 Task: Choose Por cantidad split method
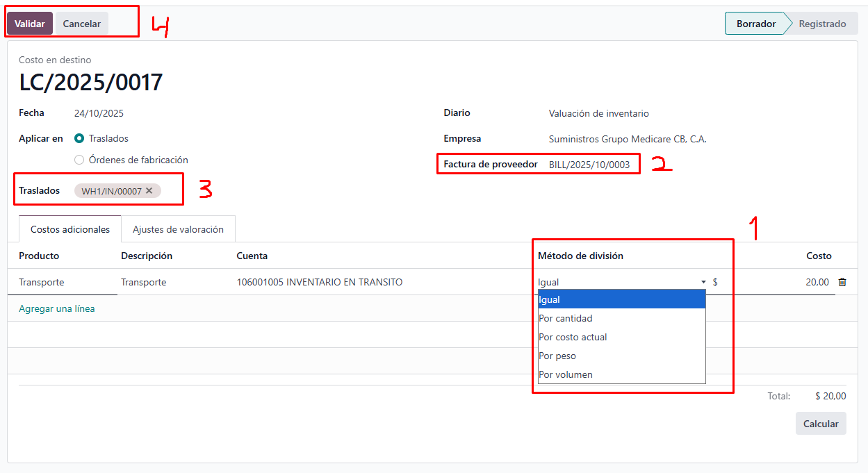pos(622,318)
